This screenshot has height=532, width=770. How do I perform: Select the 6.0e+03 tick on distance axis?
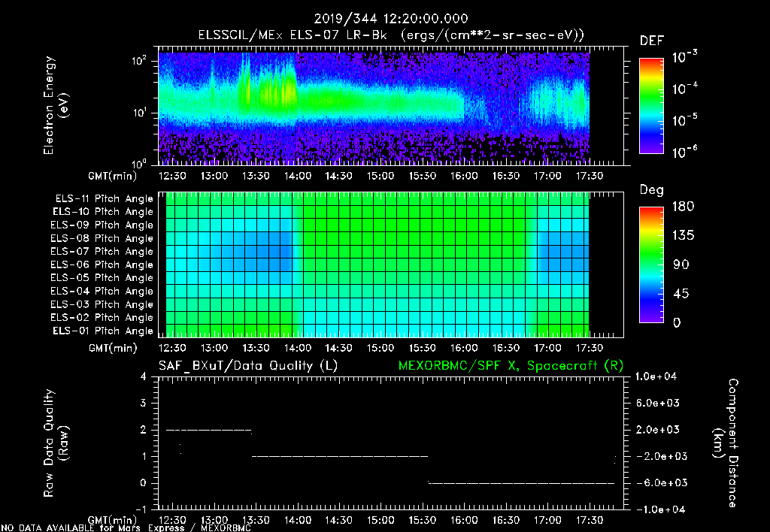[657, 403]
